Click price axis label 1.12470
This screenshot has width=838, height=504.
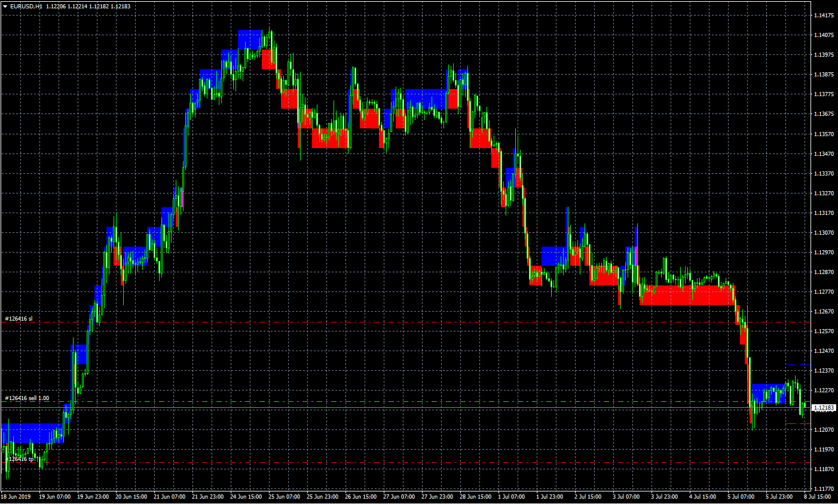pos(824,351)
